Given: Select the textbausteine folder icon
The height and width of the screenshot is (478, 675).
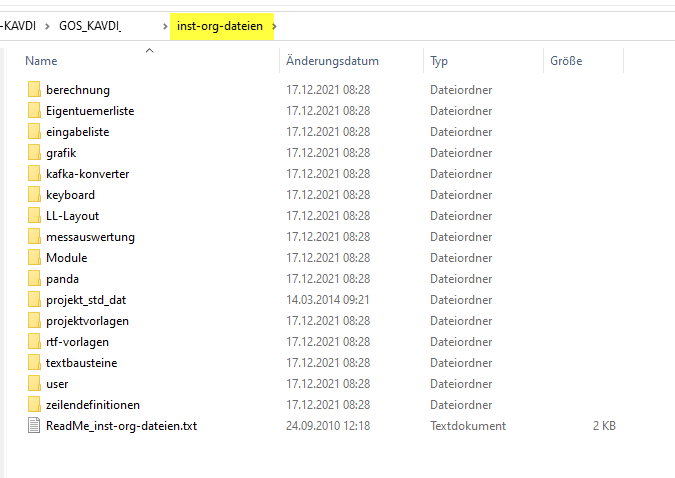Looking at the screenshot, I should pyautogui.click(x=34, y=363).
